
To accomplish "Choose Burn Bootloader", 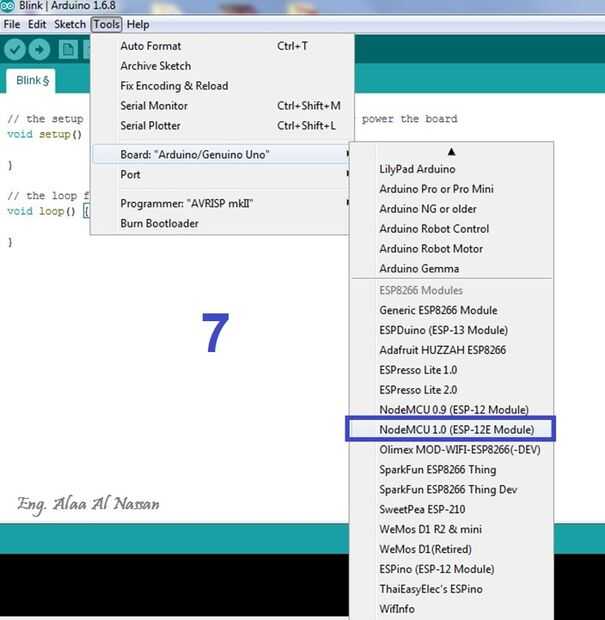I will click(222, 223).
